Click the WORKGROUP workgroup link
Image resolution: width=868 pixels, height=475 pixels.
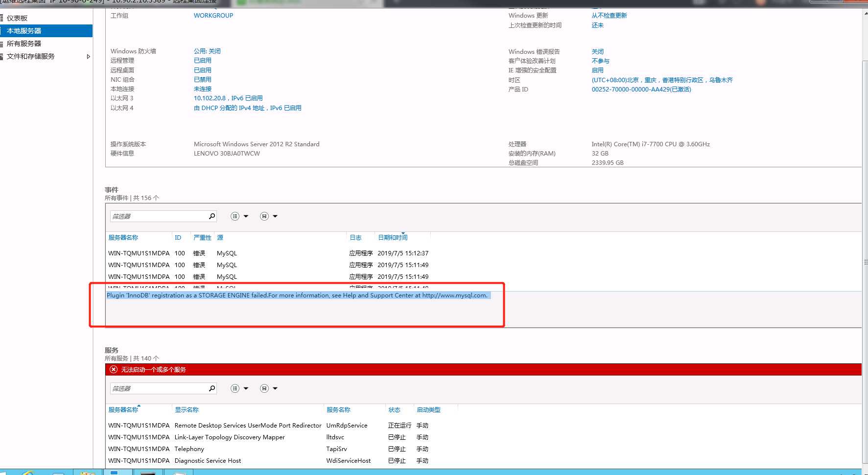click(213, 16)
